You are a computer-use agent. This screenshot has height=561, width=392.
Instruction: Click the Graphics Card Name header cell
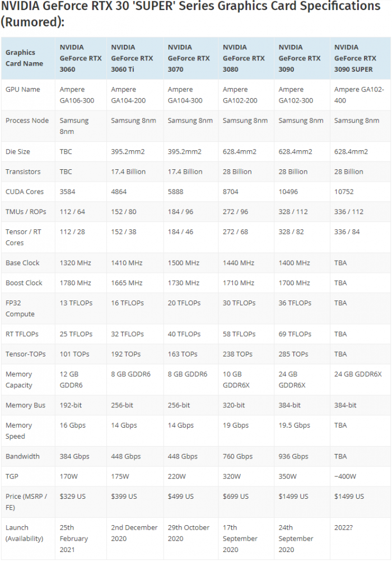click(x=28, y=58)
